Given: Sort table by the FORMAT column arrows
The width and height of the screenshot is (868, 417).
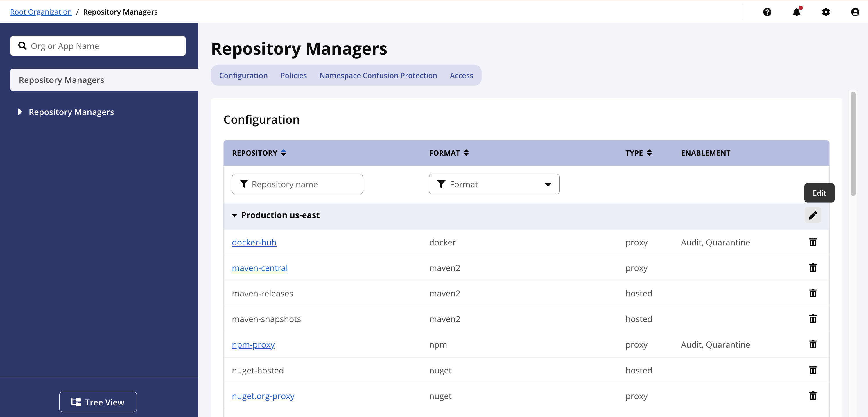Looking at the screenshot, I should [466, 153].
